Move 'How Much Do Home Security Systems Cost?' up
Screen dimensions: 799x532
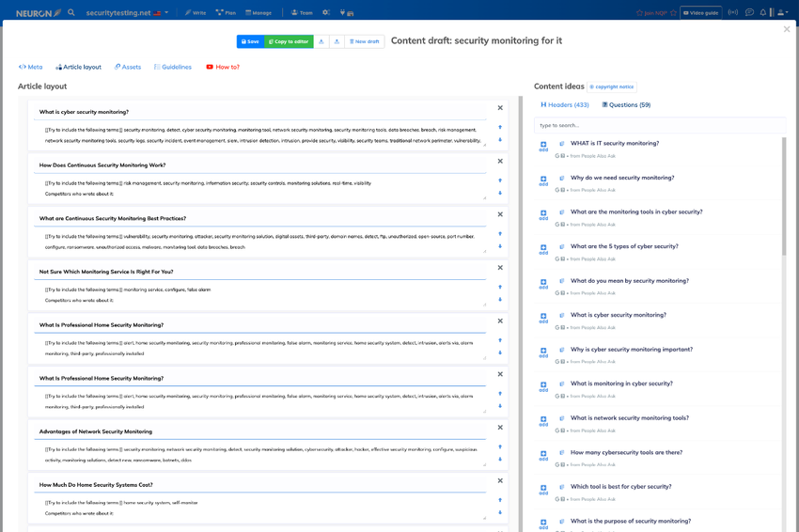(500, 500)
